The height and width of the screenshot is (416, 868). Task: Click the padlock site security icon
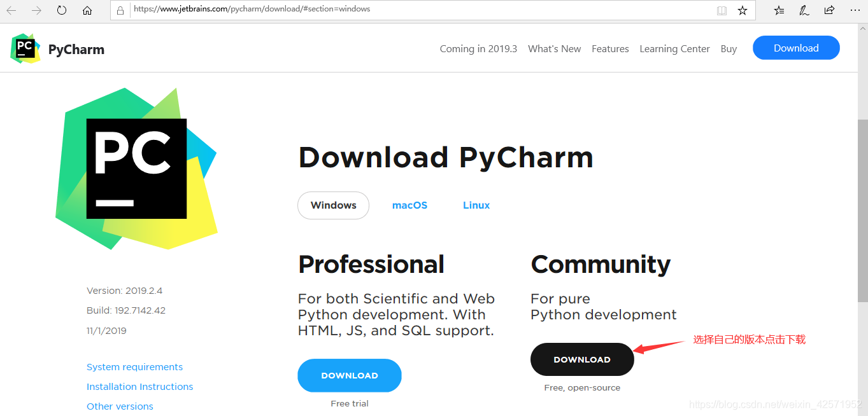click(120, 10)
